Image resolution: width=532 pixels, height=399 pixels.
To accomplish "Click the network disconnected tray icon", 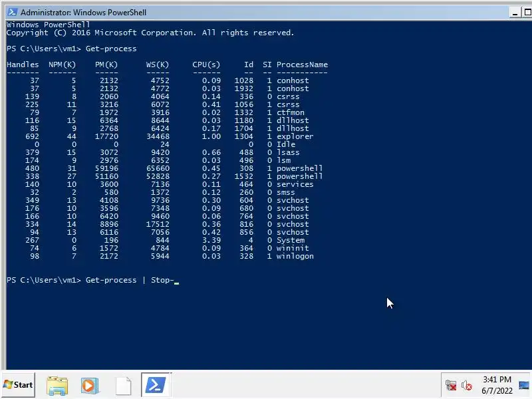I will coord(451,386).
